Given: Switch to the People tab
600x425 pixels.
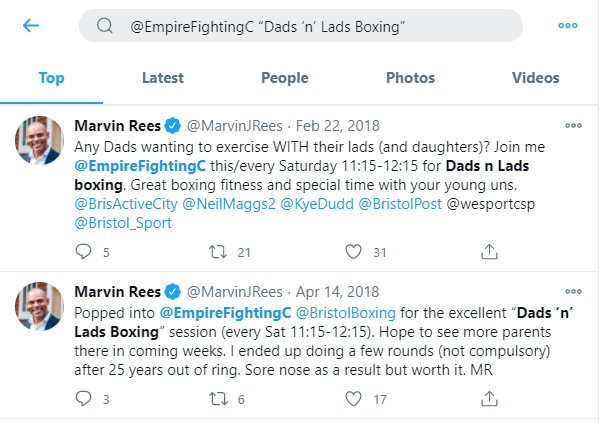Looking at the screenshot, I should click(x=285, y=78).
